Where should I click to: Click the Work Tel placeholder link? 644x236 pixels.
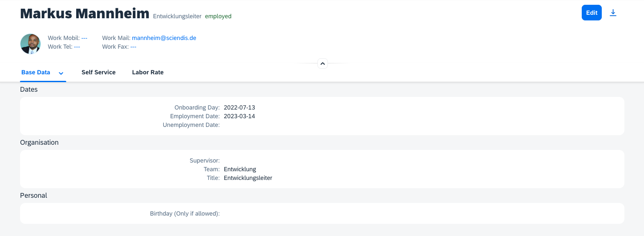pyautogui.click(x=77, y=47)
